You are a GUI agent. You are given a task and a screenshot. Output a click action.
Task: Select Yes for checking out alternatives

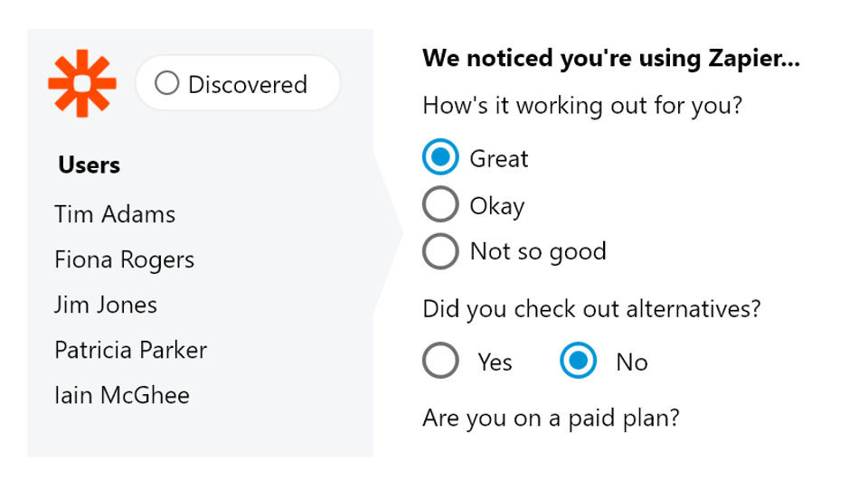[x=440, y=362]
